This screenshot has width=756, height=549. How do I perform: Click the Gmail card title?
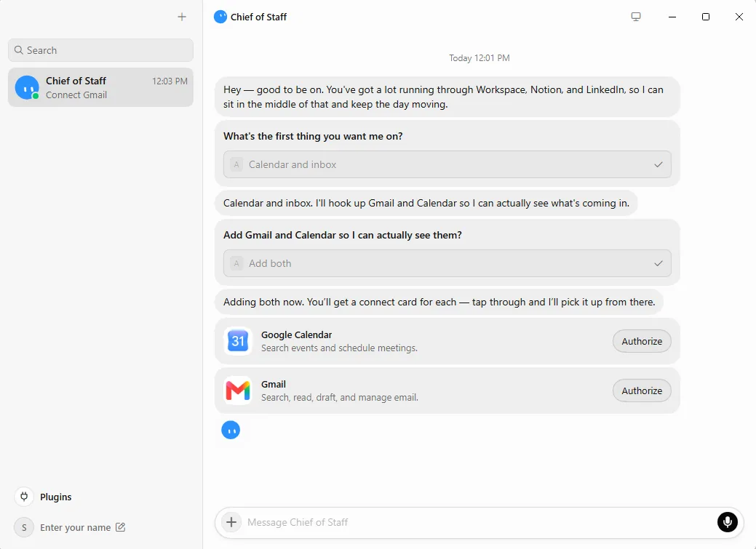(274, 384)
